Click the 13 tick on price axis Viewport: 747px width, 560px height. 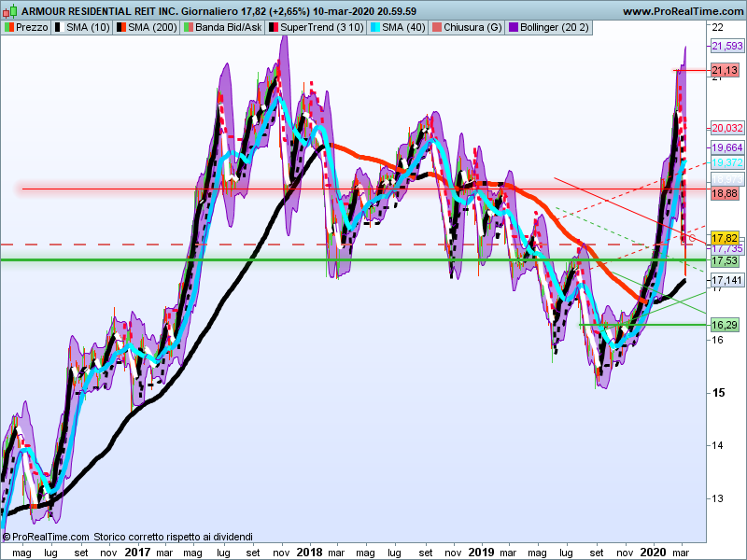[x=717, y=498]
